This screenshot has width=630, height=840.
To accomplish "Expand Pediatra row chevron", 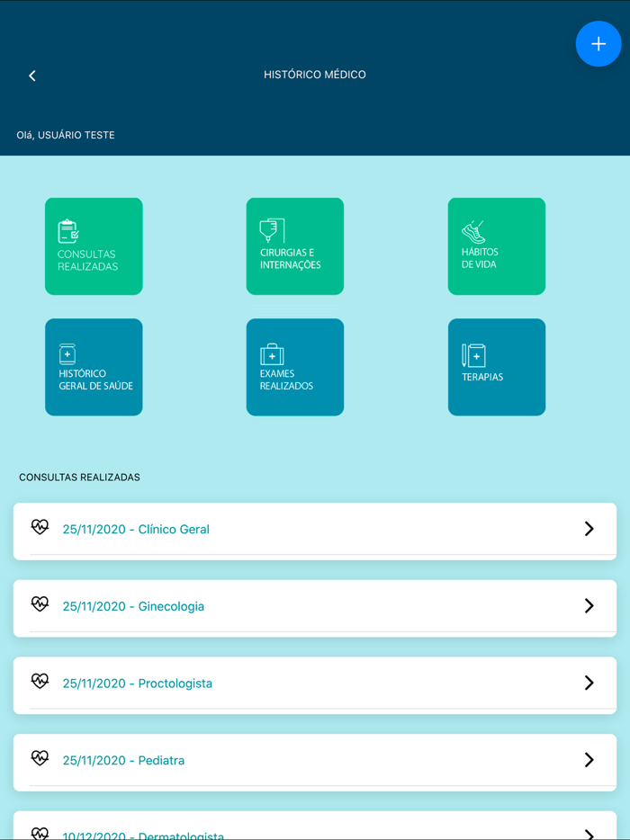I will [x=589, y=760].
